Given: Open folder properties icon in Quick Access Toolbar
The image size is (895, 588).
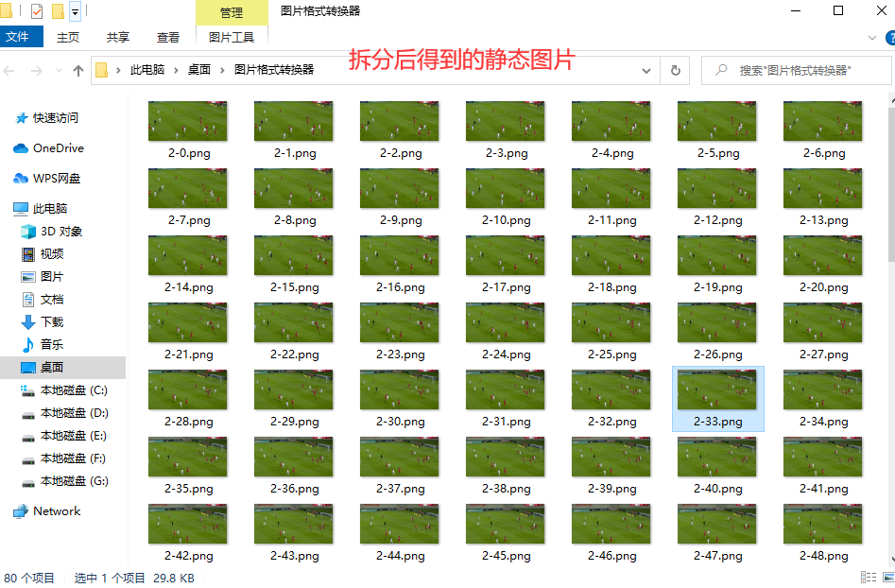Looking at the screenshot, I should tap(38, 11).
